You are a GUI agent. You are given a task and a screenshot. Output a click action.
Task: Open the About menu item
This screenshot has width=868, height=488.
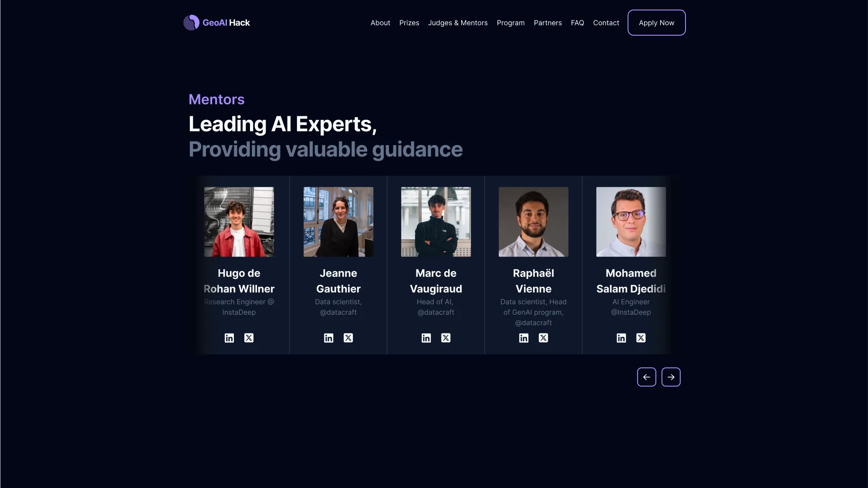pos(380,23)
